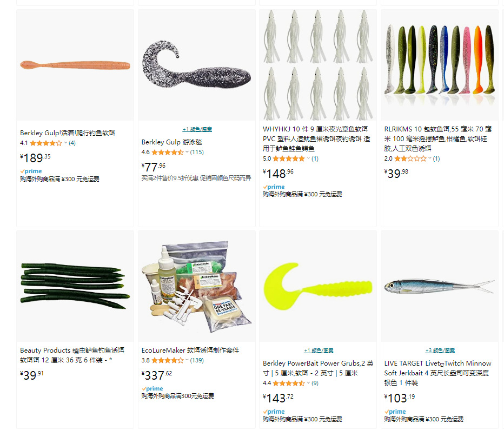
Task: Expand the 5.0 star rating chevron for WHYHKJ
Action: [x=309, y=158]
